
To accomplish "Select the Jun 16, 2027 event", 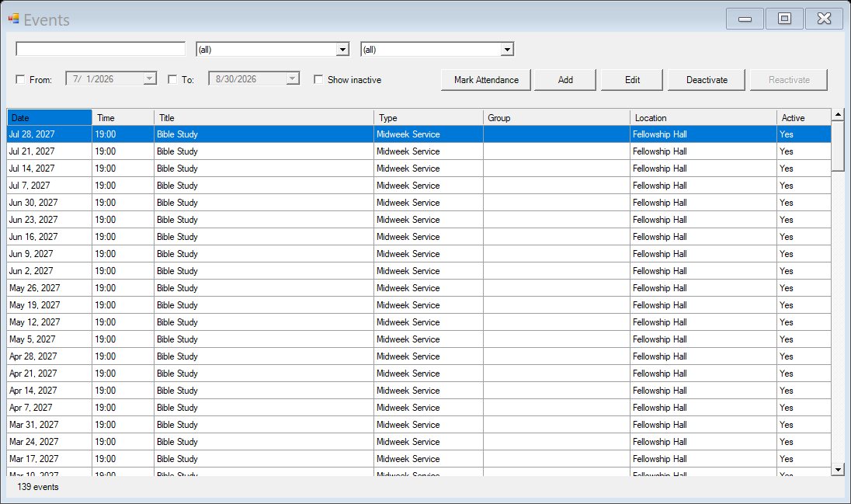I will [x=419, y=237].
